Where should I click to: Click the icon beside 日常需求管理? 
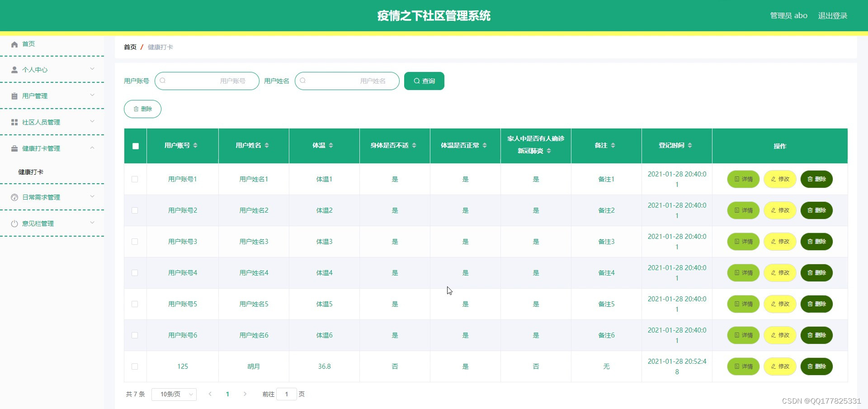[14, 197]
